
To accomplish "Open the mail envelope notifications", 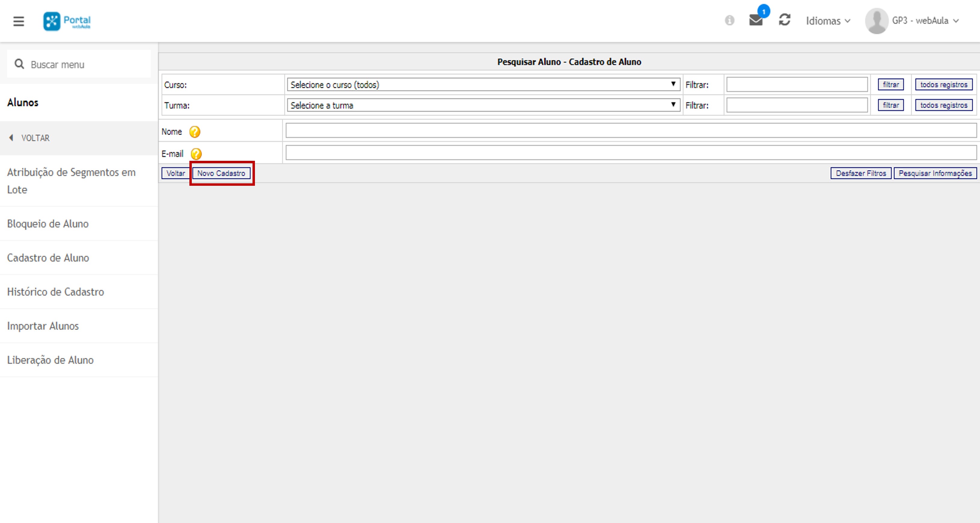I will coord(756,20).
